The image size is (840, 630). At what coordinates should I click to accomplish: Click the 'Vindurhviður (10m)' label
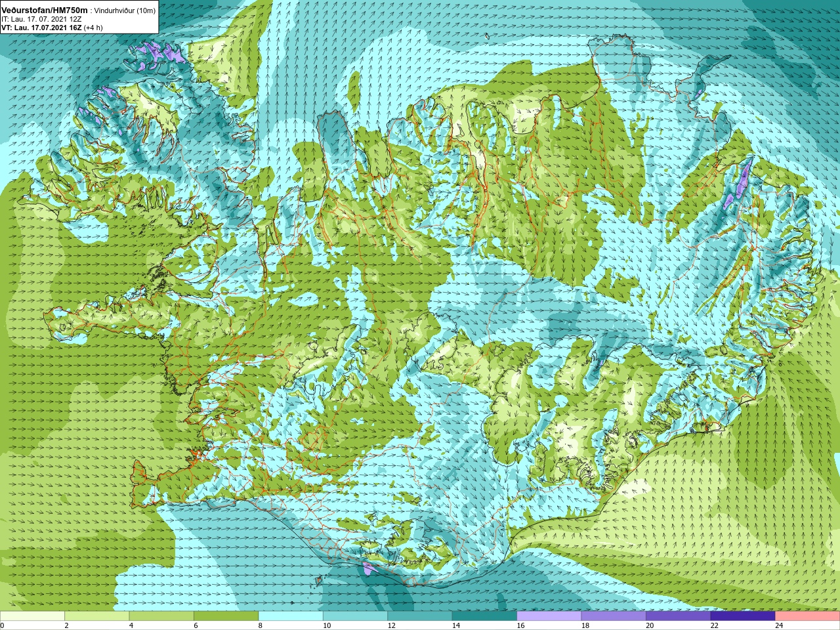coord(125,10)
